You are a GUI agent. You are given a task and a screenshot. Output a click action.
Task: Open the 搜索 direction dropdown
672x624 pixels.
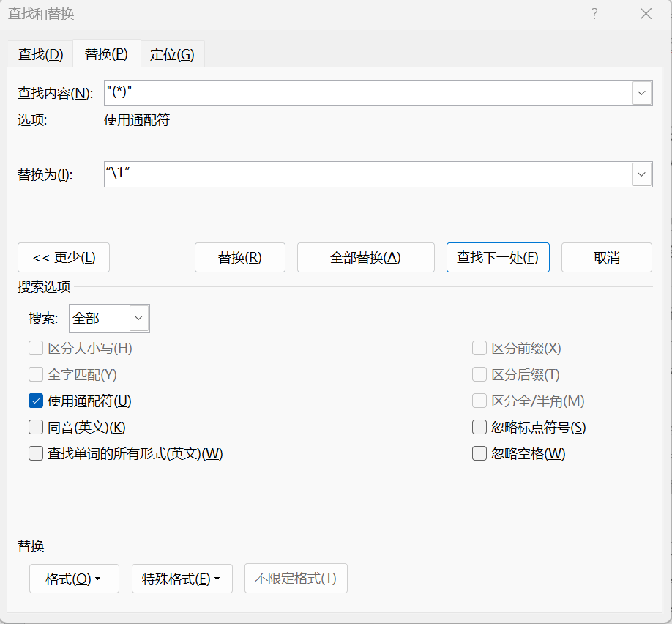[139, 319]
